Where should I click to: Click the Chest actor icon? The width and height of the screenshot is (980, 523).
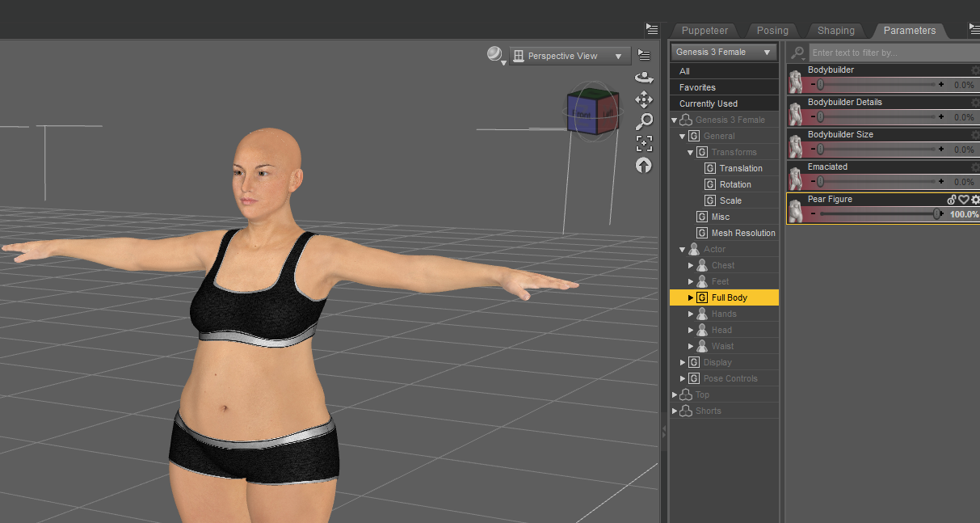click(702, 265)
